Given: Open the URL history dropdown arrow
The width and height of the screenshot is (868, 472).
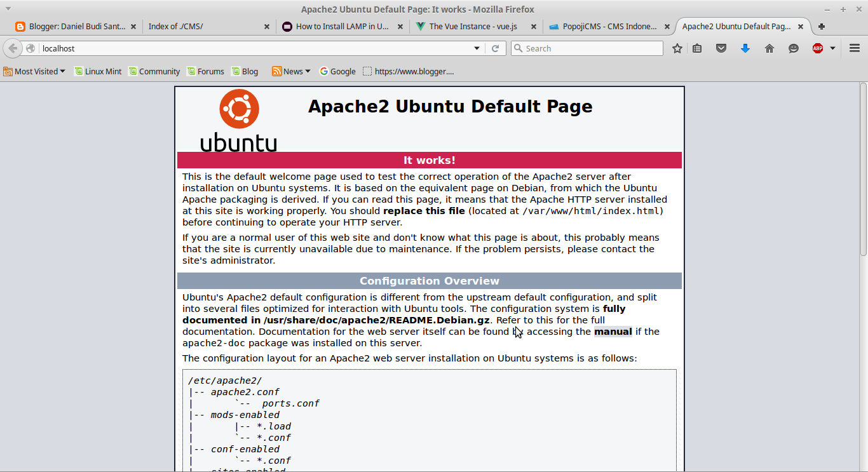Looking at the screenshot, I should point(477,48).
